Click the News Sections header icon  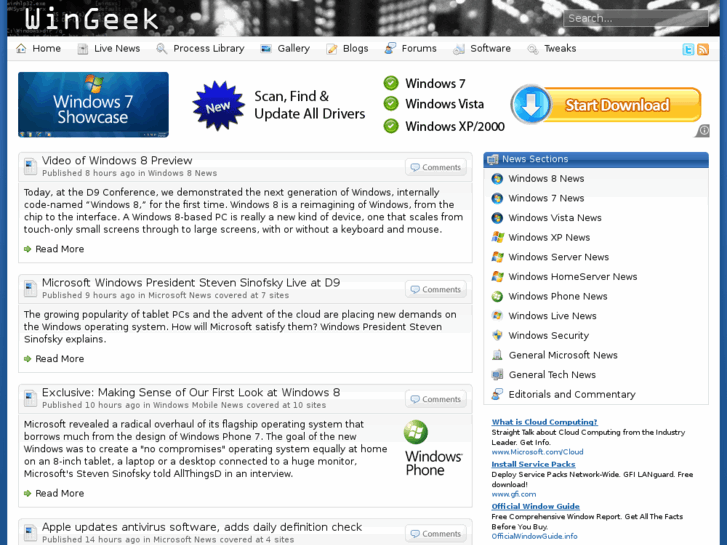coord(492,159)
